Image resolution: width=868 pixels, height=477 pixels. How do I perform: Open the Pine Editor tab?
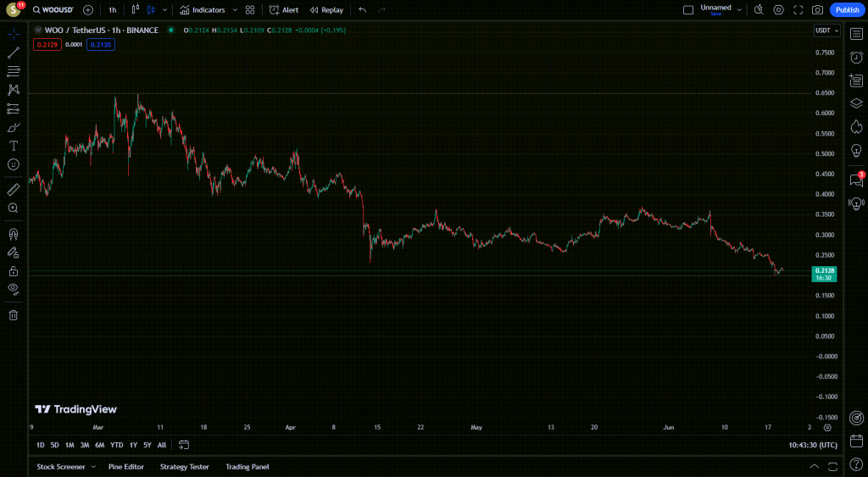coord(126,467)
